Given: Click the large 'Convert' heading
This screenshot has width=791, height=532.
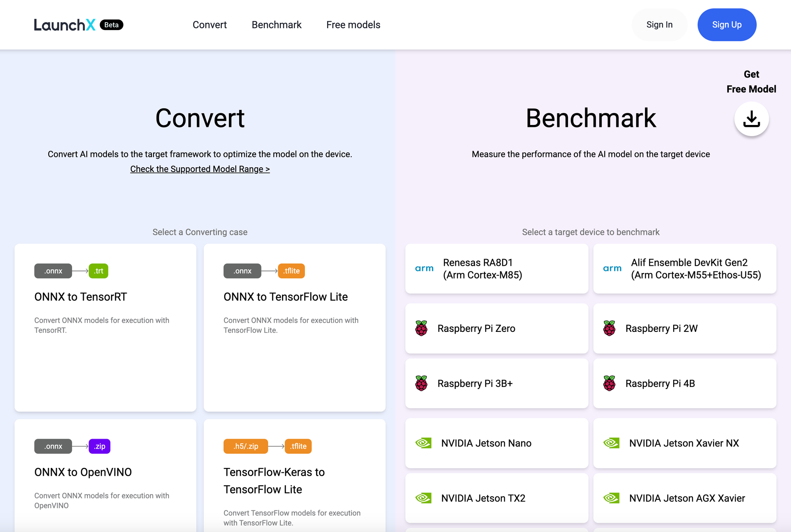Looking at the screenshot, I should (x=200, y=118).
